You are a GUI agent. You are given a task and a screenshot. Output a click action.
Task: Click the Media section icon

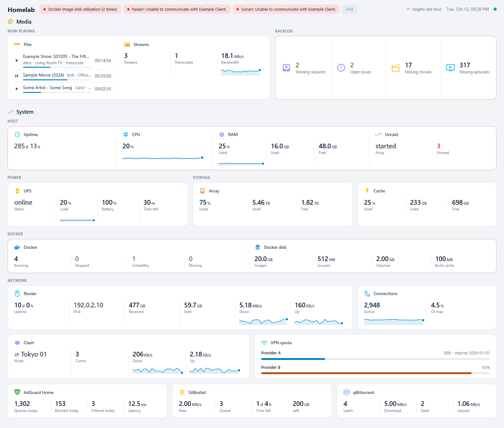coord(10,21)
